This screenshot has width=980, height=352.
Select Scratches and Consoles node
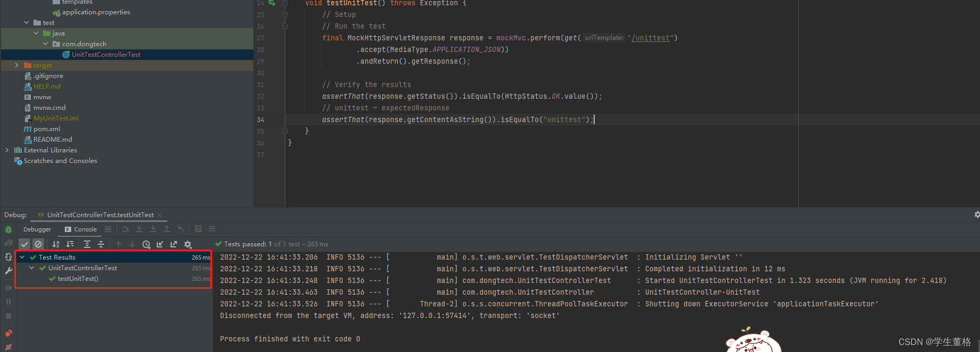(61, 161)
